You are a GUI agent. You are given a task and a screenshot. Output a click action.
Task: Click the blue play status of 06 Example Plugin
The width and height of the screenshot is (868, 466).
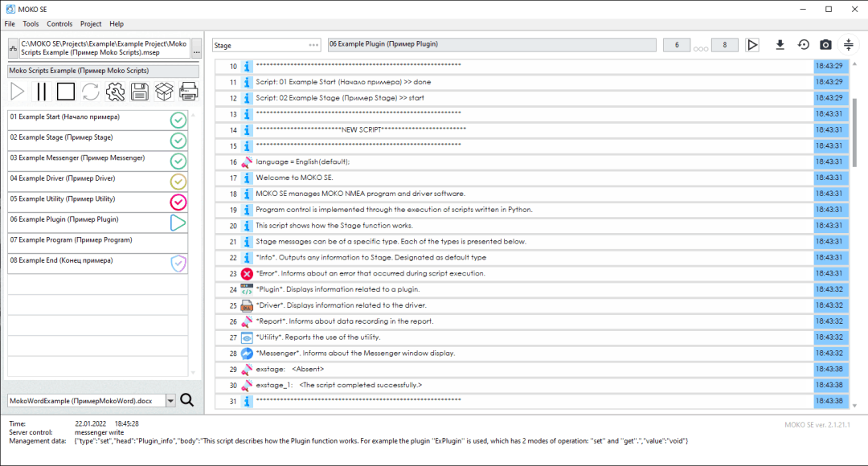click(x=178, y=223)
